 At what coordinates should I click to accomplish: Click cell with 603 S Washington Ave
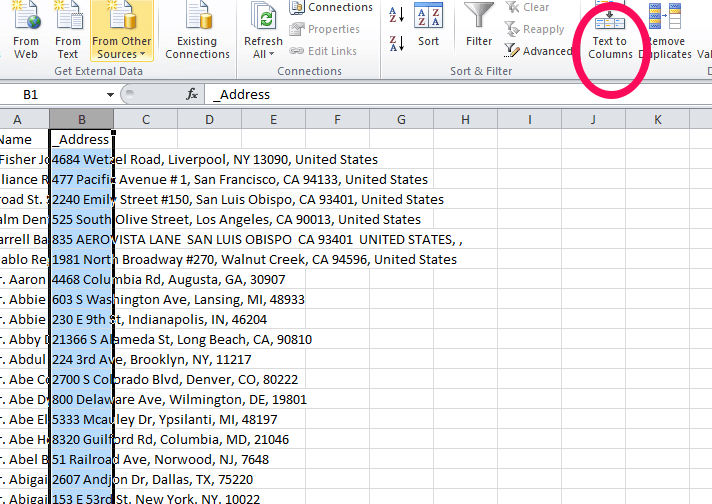(82, 299)
